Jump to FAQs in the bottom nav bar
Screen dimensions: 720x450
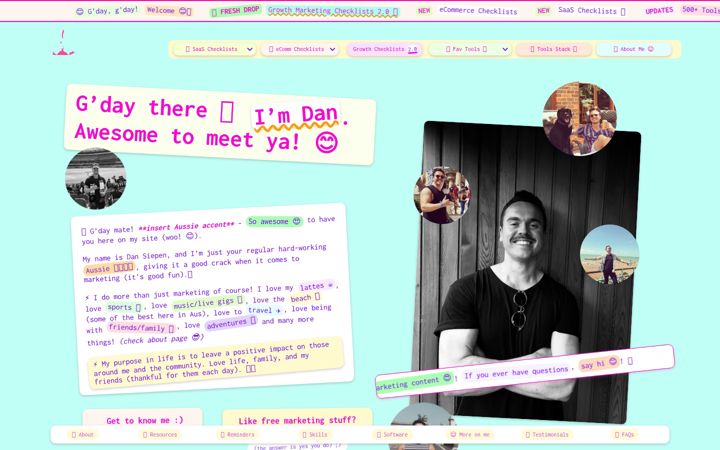(624, 434)
